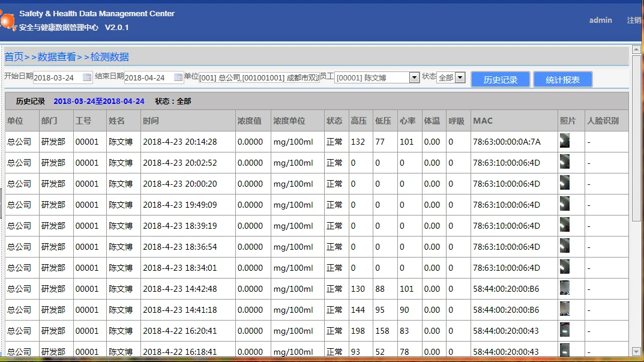Click the orange app logo icon
Screen dimensions: 644x362
click(x=8, y=21)
